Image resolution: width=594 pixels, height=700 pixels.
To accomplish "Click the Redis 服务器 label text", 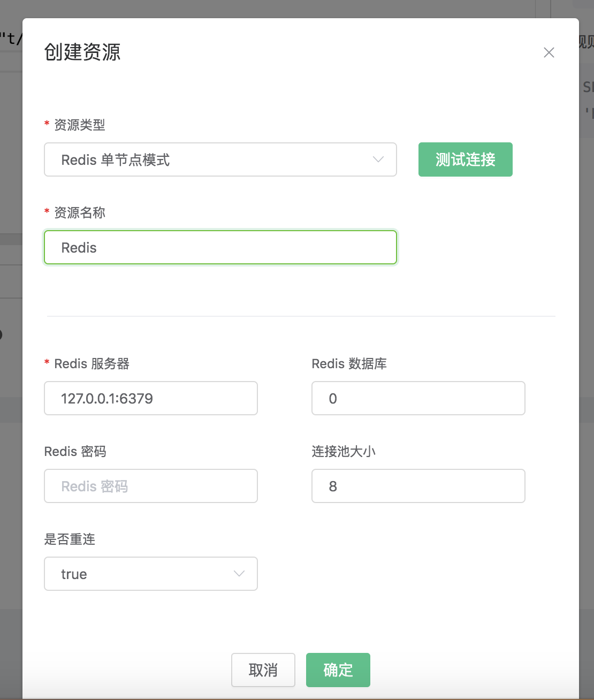I will pos(92,364).
